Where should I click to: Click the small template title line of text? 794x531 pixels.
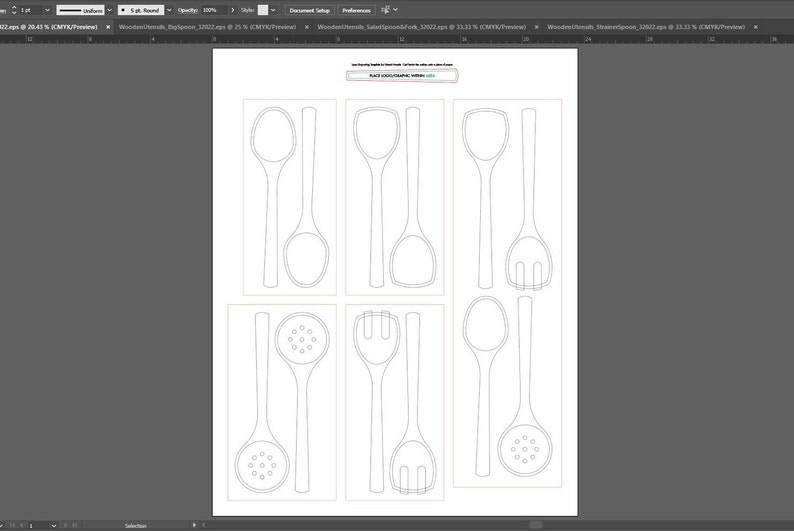point(402,65)
